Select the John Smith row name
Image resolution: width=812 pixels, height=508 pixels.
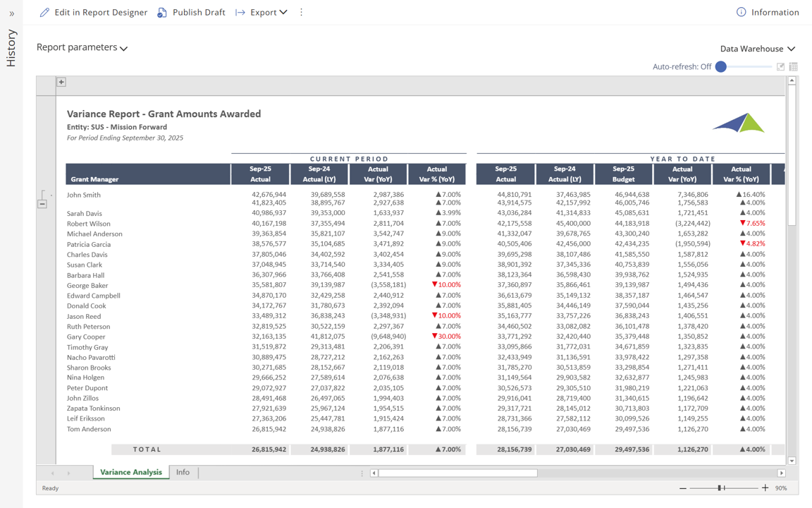point(84,195)
